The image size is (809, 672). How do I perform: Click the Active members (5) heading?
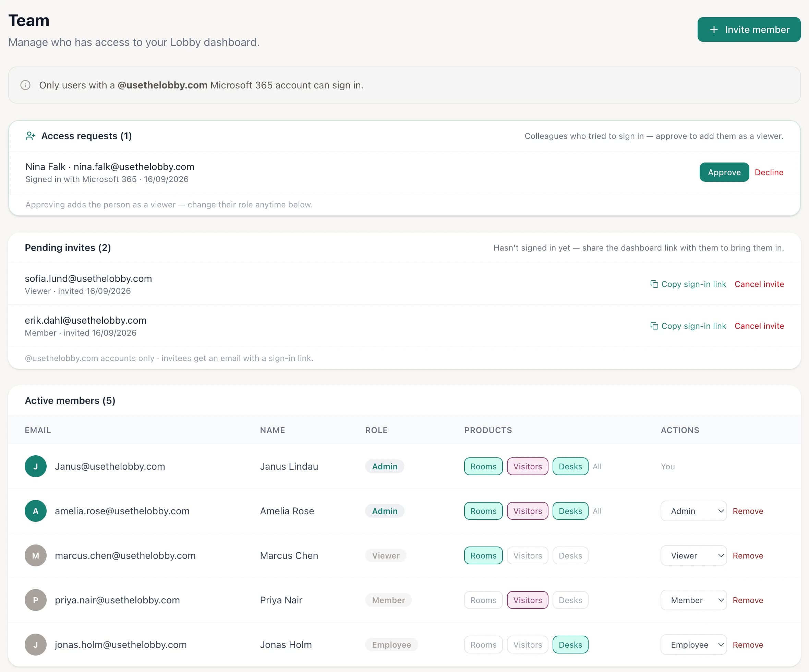[70, 400]
